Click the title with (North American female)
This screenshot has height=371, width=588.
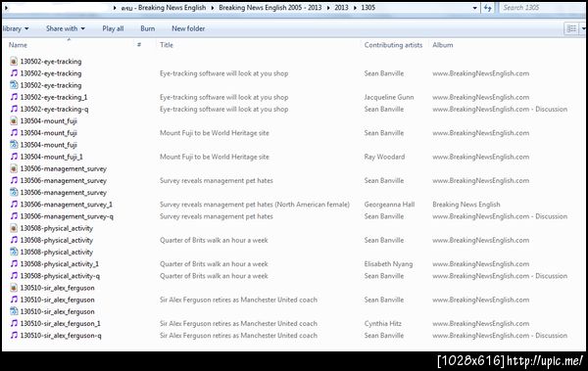(255, 205)
